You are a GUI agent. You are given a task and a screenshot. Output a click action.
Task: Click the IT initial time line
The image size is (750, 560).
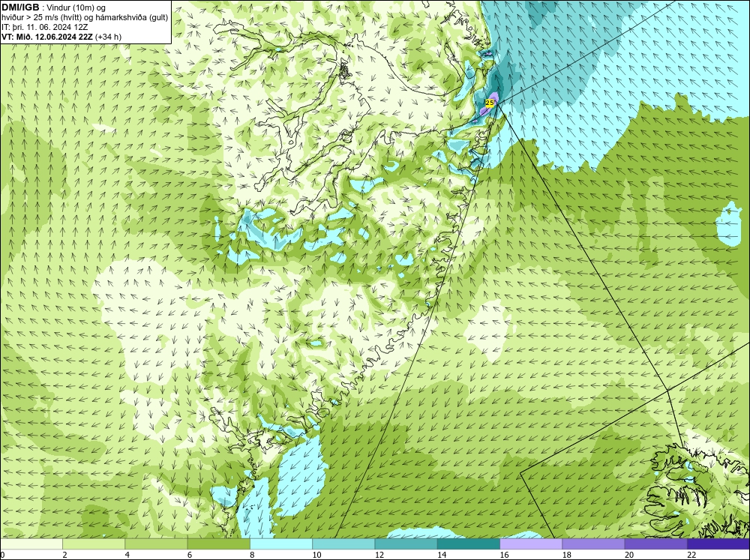point(44,27)
